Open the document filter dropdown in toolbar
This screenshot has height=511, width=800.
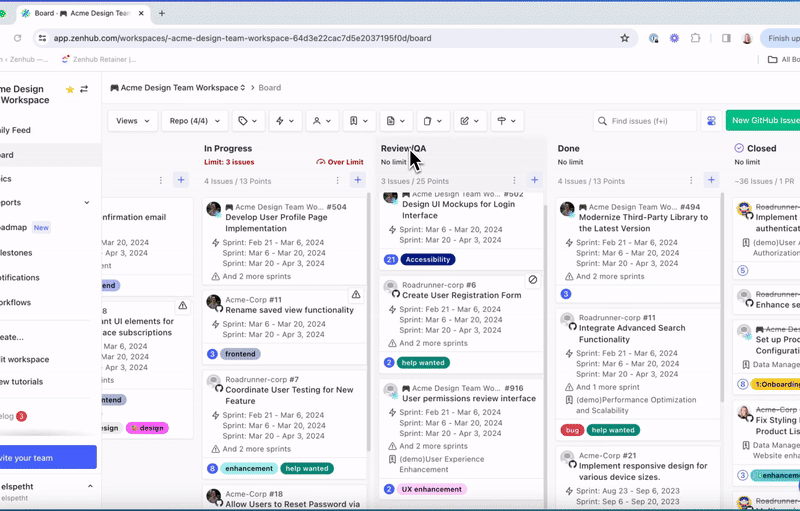pyautogui.click(x=396, y=121)
